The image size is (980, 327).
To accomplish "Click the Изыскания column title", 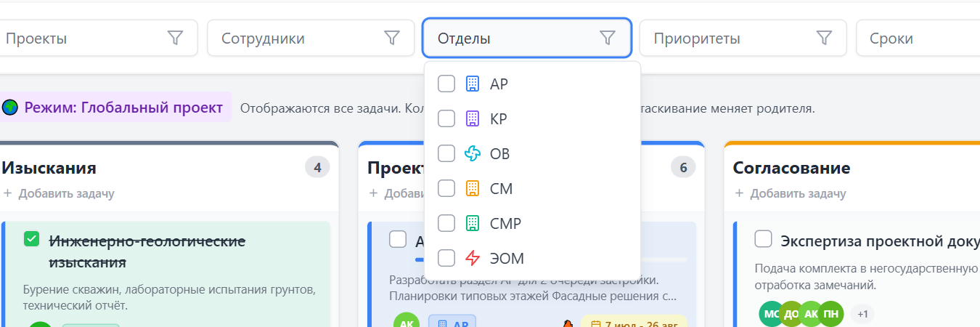I will point(49,168).
